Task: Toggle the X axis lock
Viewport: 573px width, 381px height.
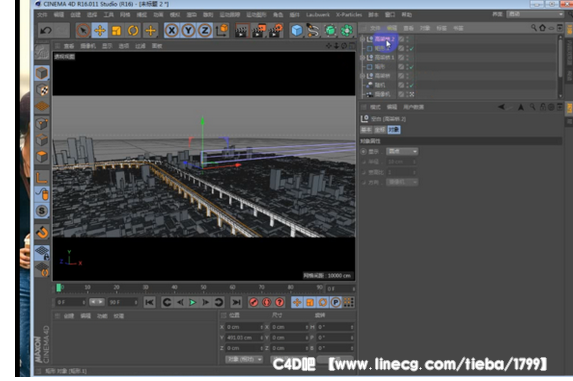Action: tap(171, 31)
